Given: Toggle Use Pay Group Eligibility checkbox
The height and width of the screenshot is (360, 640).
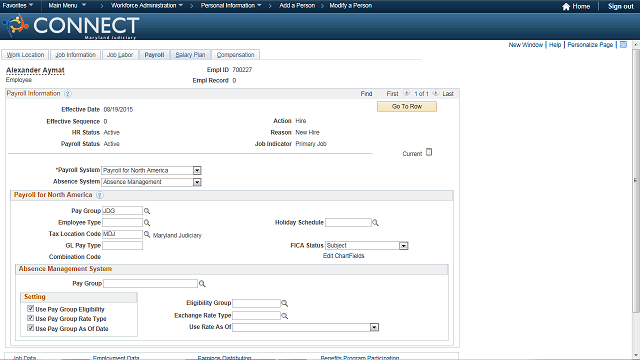Looking at the screenshot, I should click(31, 309).
